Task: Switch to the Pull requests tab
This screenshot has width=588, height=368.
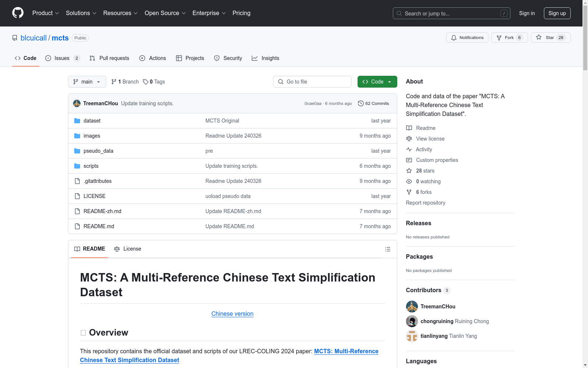Action: pos(110,58)
